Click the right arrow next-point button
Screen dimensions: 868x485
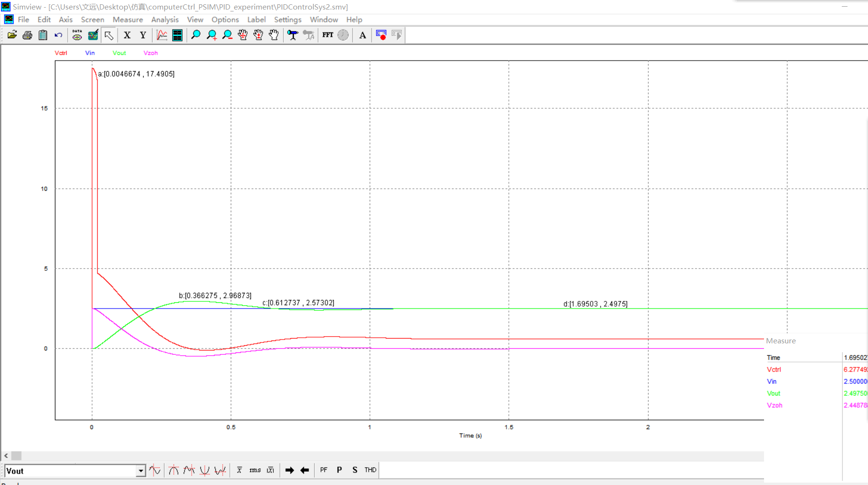pos(289,470)
